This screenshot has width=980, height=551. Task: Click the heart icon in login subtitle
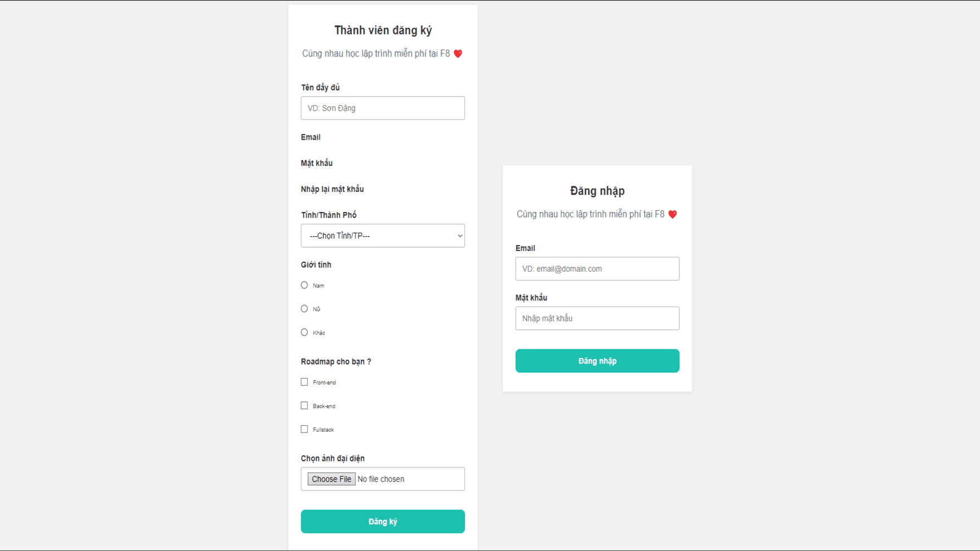673,214
